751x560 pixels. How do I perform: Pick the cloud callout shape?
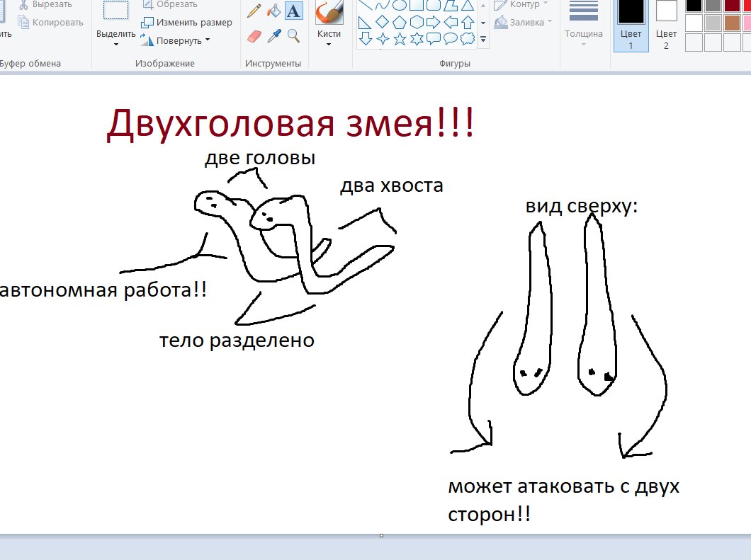468,38
